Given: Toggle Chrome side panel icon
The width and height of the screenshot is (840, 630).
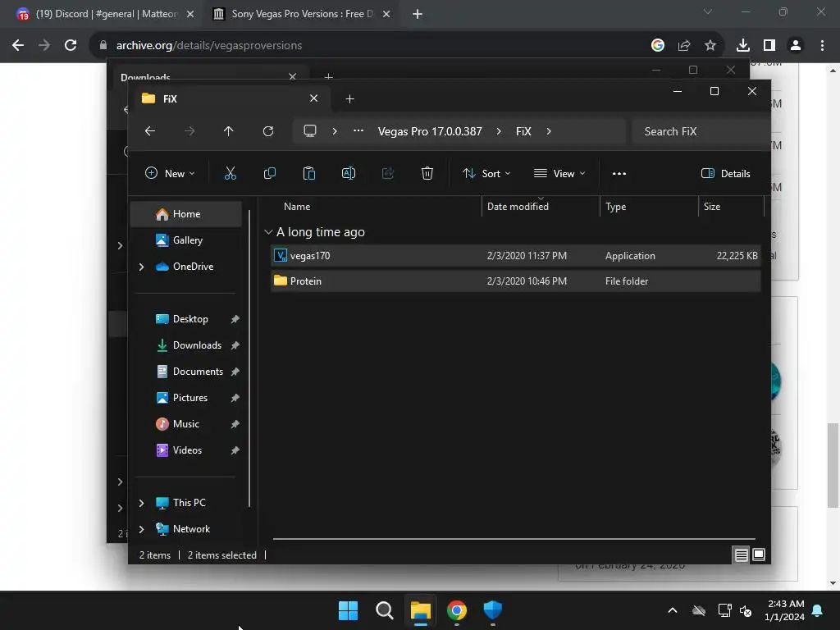Looking at the screenshot, I should pyautogui.click(x=769, y=46).
